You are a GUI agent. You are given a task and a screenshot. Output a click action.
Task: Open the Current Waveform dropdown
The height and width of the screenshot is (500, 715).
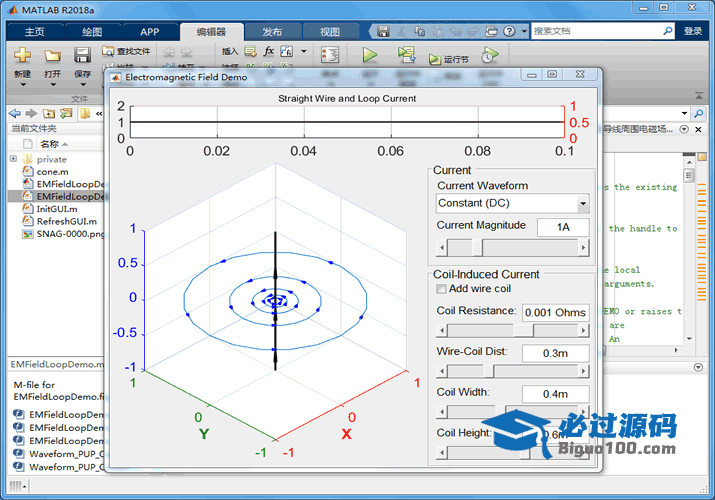coord(582,204)
